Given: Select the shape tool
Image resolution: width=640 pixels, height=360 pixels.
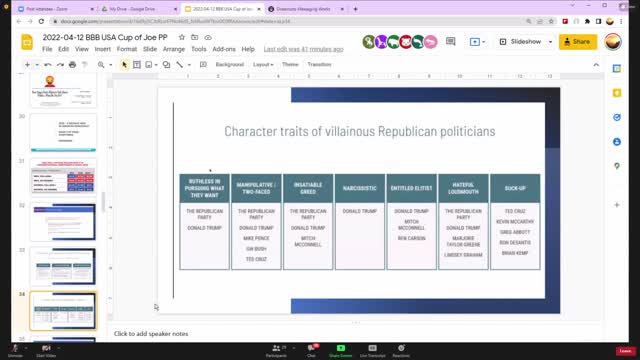Looking at the screenshot, I should (x=167, y=64).
